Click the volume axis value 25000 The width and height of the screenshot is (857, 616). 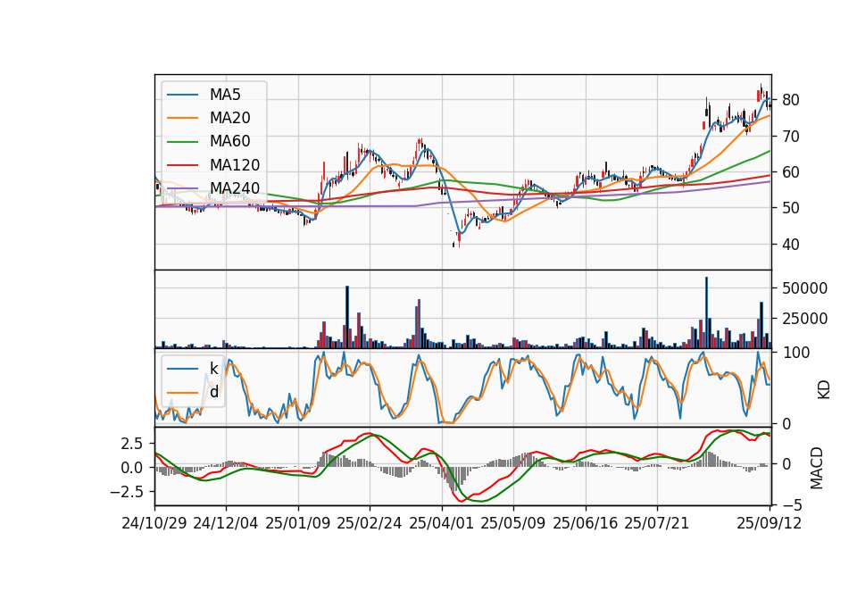(804, 319)
